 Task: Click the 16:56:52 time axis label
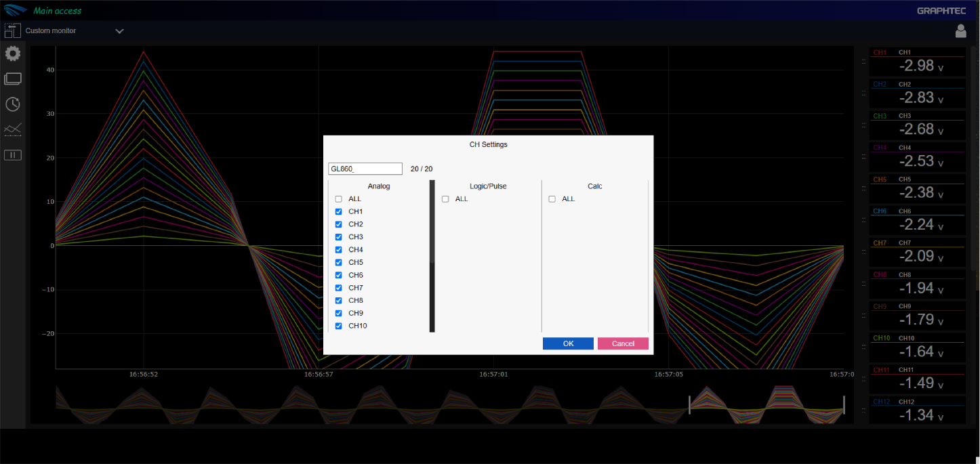[143, 374]
